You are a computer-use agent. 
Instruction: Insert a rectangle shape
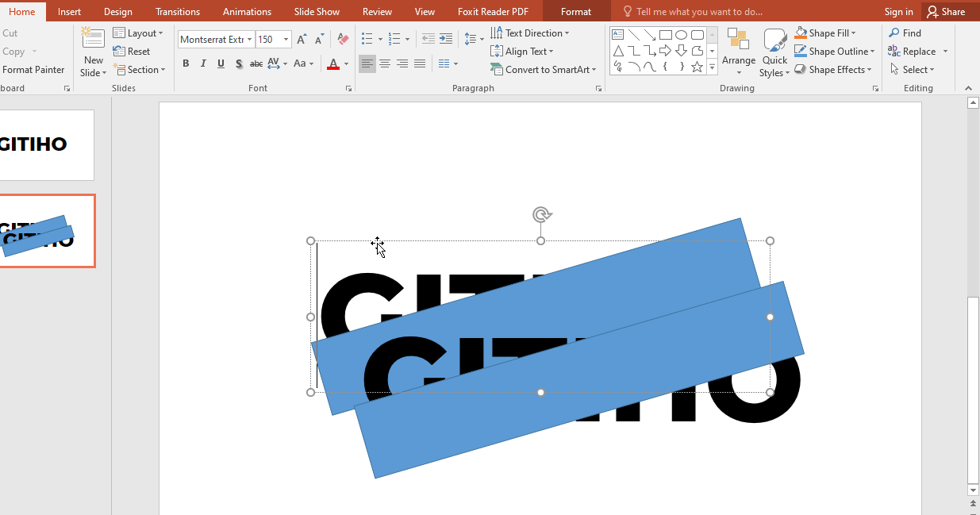pyautogui.click(x=665, y=34)
